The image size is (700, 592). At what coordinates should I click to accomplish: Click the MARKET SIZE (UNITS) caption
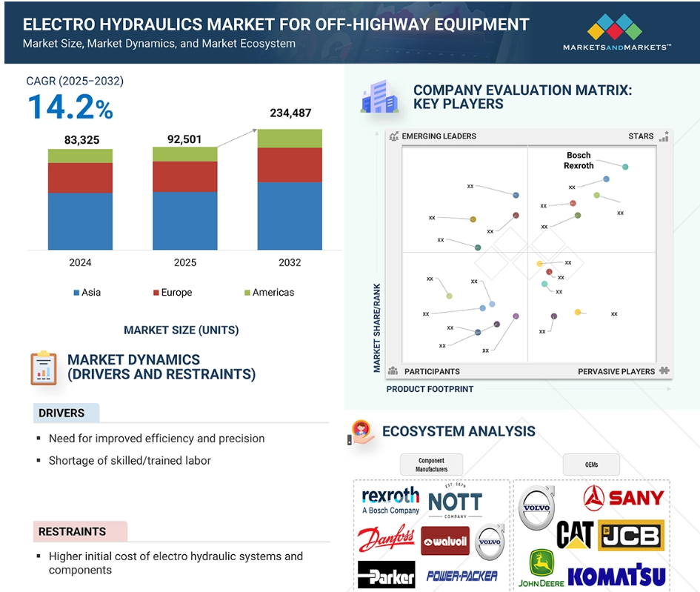point(181,330)
